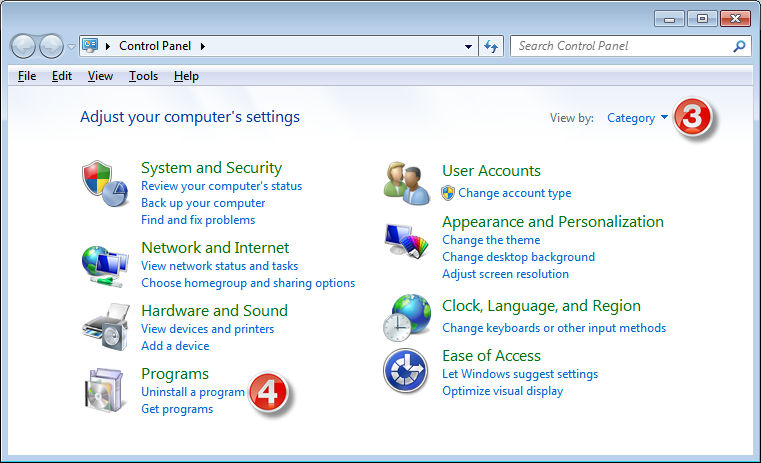Click the Ease of Access icon
Image resolution: width=761 pixels, height=463 pixels.
(x=405, y=371)
